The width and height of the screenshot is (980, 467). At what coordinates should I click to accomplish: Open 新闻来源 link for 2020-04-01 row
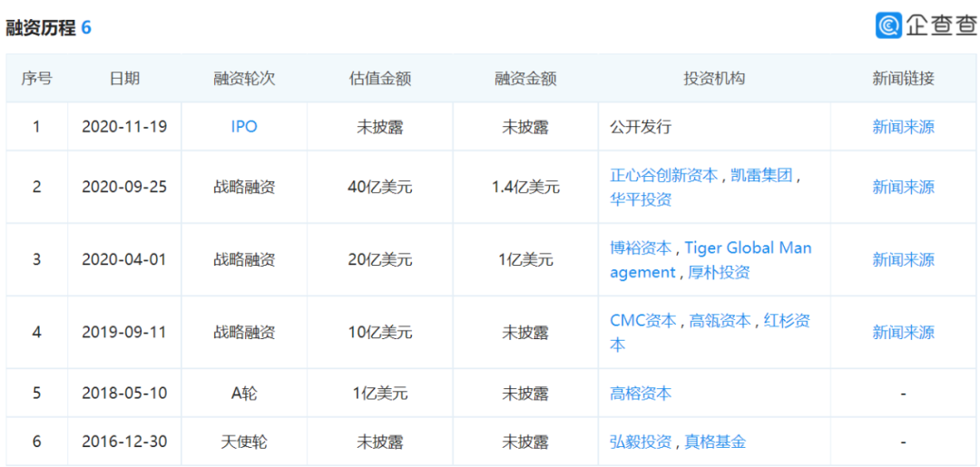(903, 259)
